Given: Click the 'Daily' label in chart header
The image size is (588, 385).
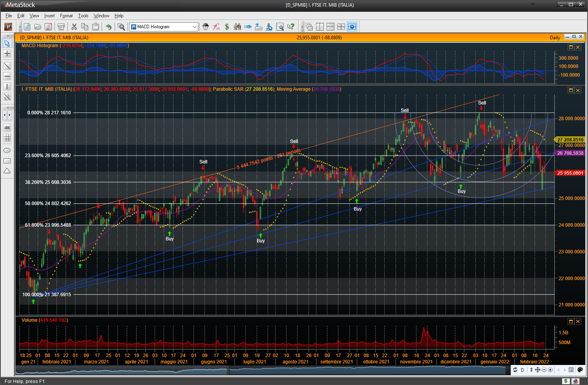Looking at the screenshot, I should click(555, 38).
